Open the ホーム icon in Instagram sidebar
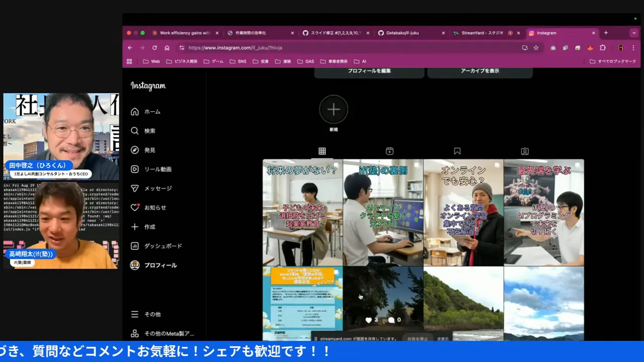The width and height of the screenshot is (644, 362). (x=135, y=111)
